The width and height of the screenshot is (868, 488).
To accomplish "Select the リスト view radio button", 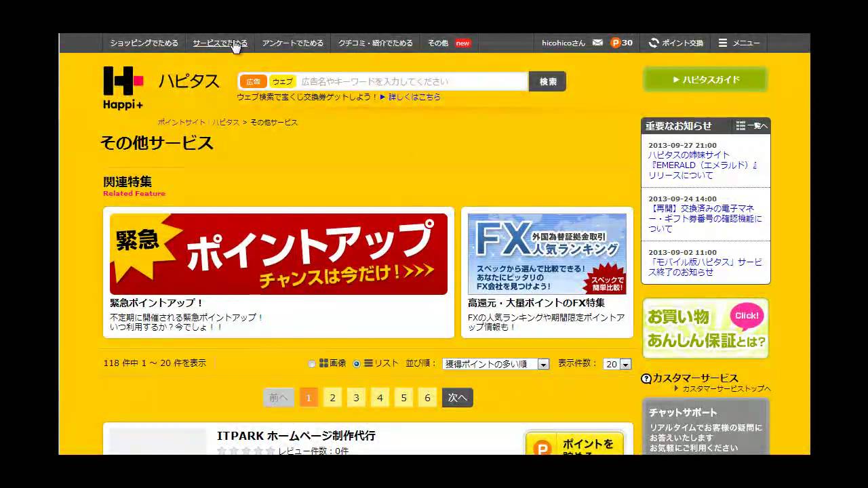I will click(x=357, y=364).
